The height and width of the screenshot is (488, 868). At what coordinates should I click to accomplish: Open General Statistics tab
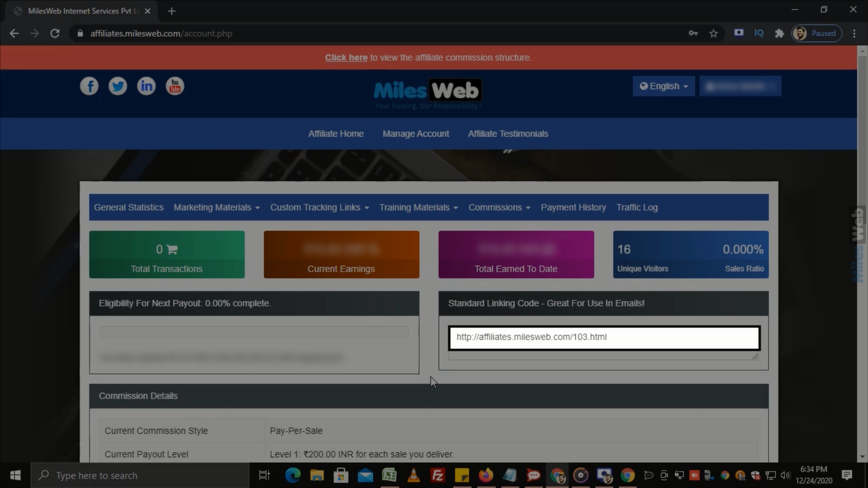[x=128, y=207]
